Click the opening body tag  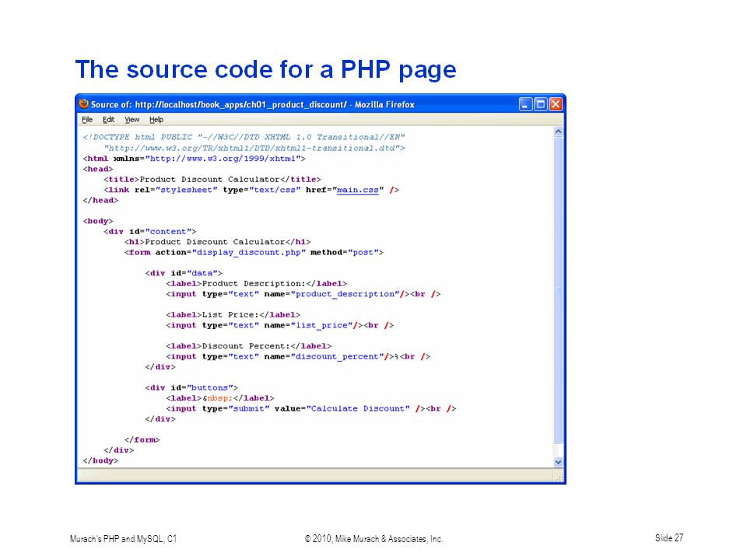point(98,222)
